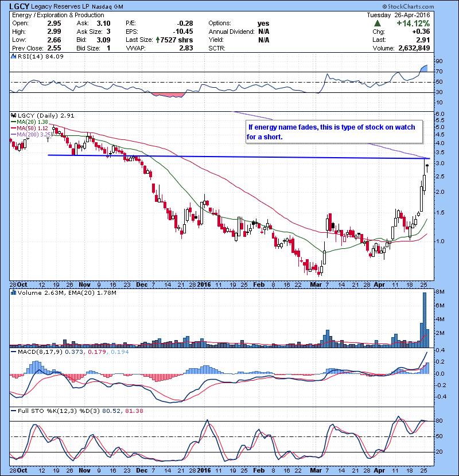Click the 90 level on RSI axis
459x476 pixels.
[x=439, y=61]
